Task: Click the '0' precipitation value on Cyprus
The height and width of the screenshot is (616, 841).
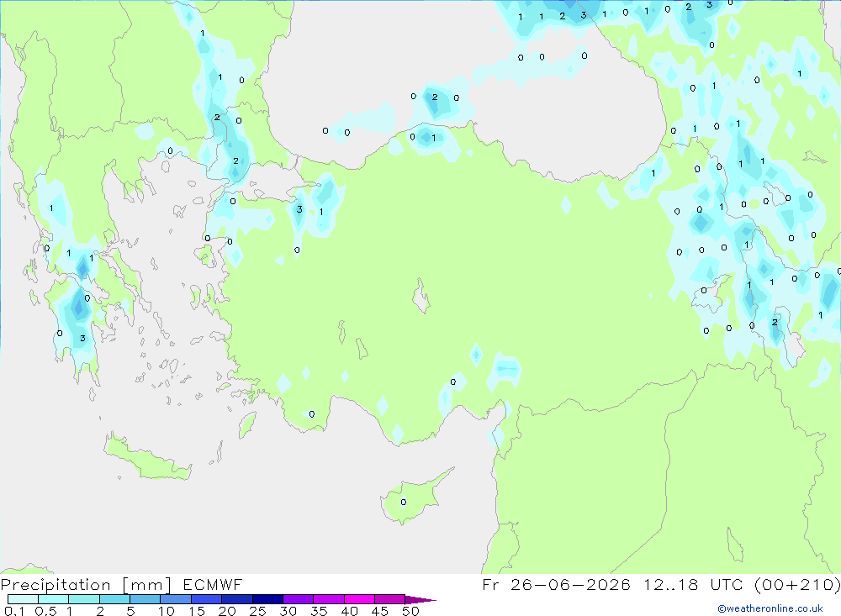Action: pyautogui.click(x=404, y=503)
